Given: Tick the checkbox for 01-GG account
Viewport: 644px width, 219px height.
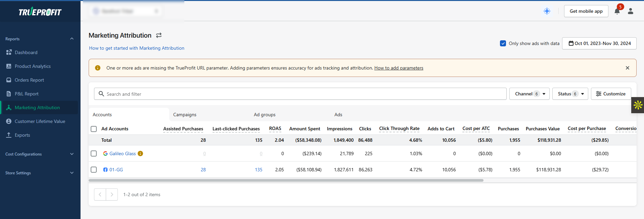Looking at the screenshot, I should [94, 170].
